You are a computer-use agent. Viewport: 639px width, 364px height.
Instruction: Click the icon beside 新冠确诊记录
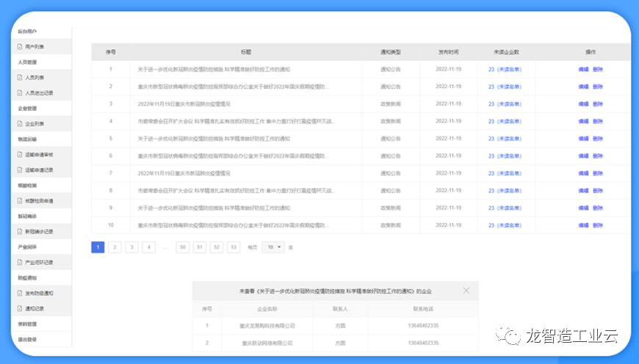20,231
